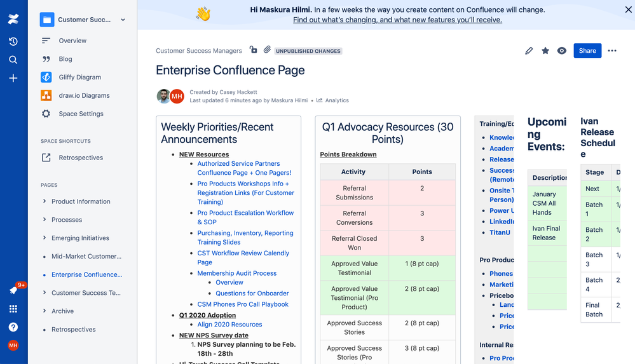Open CSM Phones Pro Call Playbook link
Screen dimensions: 635x364
[243, 304]
